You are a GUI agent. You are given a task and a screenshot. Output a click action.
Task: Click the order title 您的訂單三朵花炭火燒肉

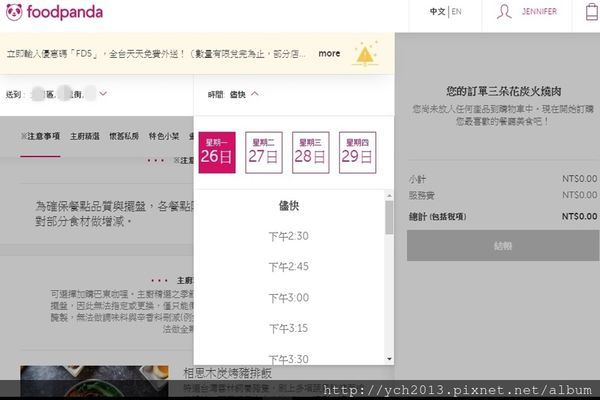(x=504, y=91)
